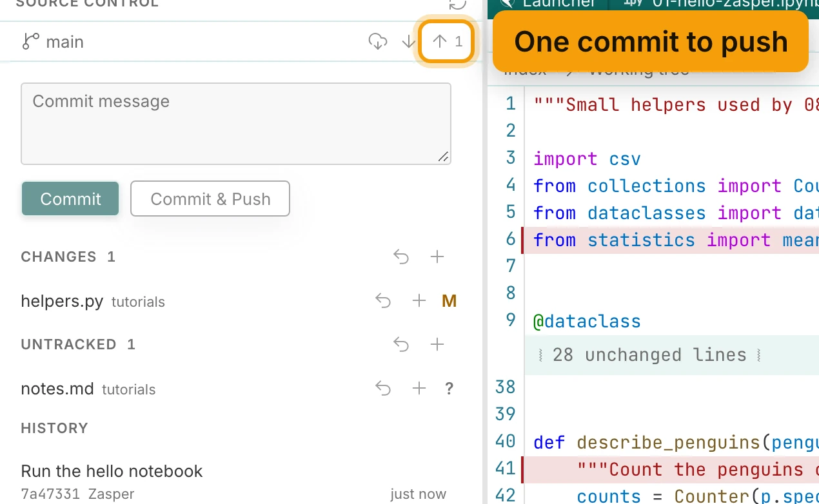
Task: Discard all files in UNTRACKED section
Action: pyautogui.click(x=401, y=345)
